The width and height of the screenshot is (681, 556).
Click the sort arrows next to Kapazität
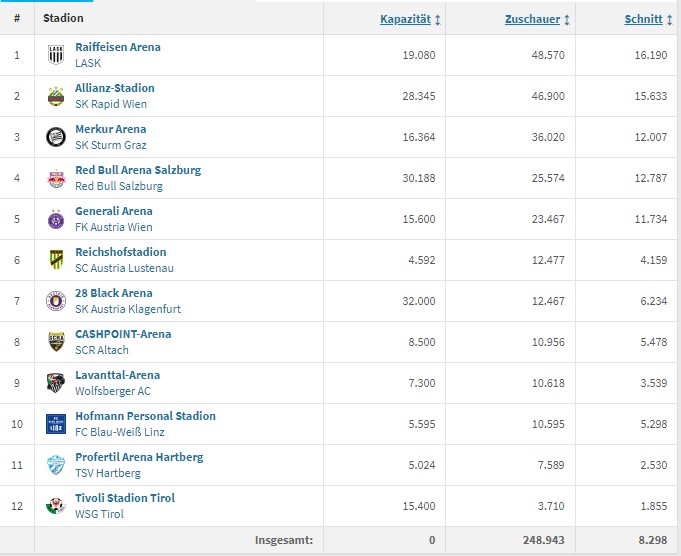click(437, 20)
